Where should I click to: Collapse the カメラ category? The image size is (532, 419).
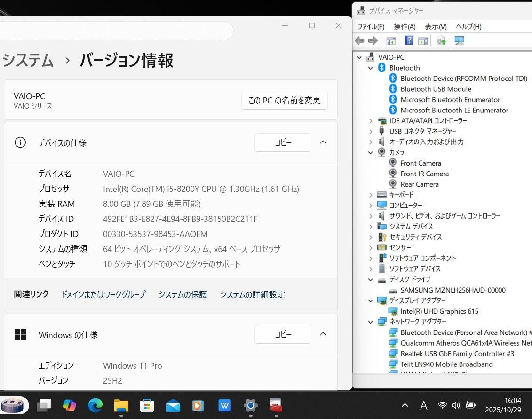pyautogui.click(x=370, y=152)
